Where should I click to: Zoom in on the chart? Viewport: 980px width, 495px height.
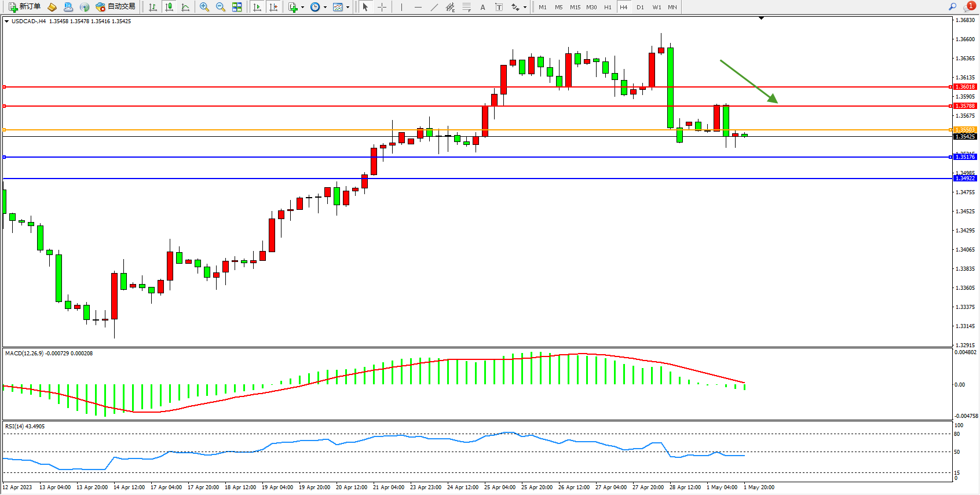[204, 7]
